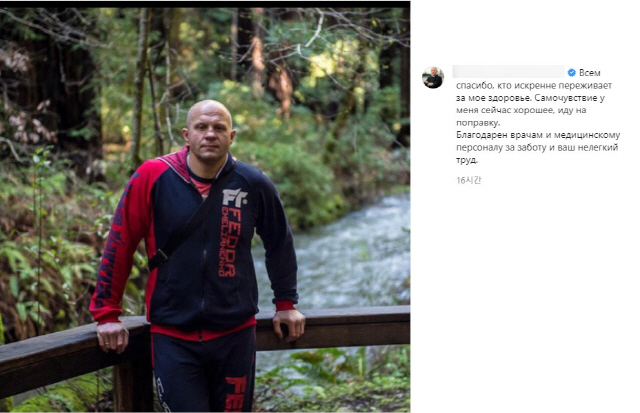640x413 pixels.
Task: Open the main forest photo of the post
Action: tap(205, 207)
